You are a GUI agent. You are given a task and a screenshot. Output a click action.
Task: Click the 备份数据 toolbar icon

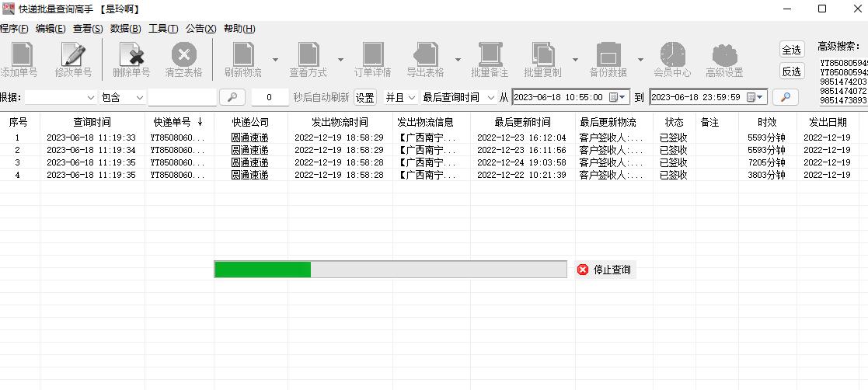[x=608, y=54]
